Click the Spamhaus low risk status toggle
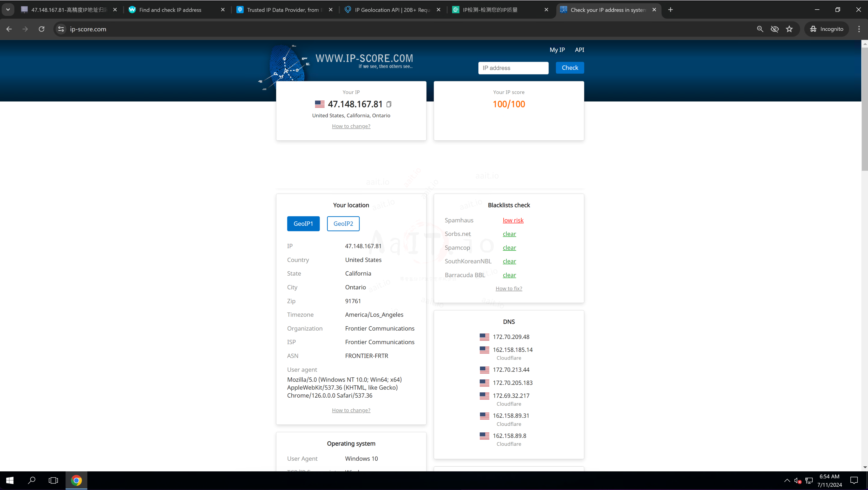Viewport: 868px width, 490px height. point(512,220)
